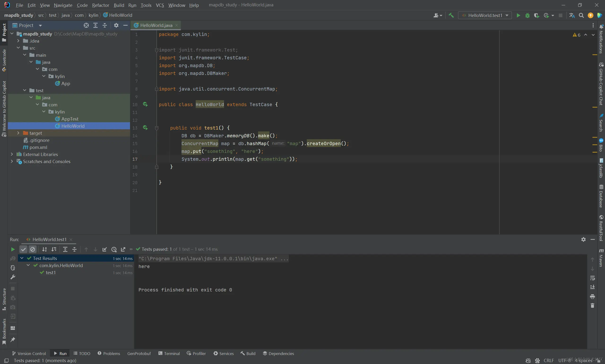Toggle Bookmarks tool window stripe

(x=4, y=332)
